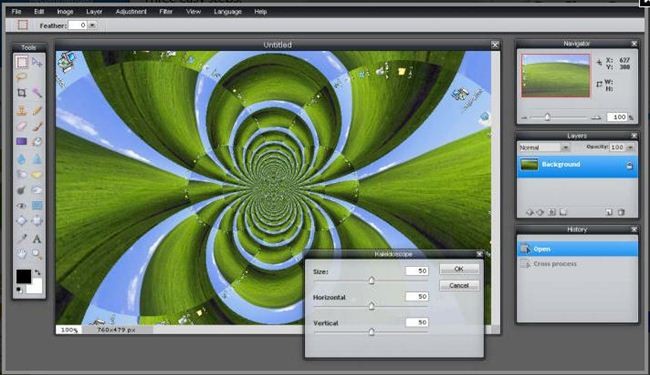Click the Vertical value input field
650x375 pixels.
pos(417,322)
